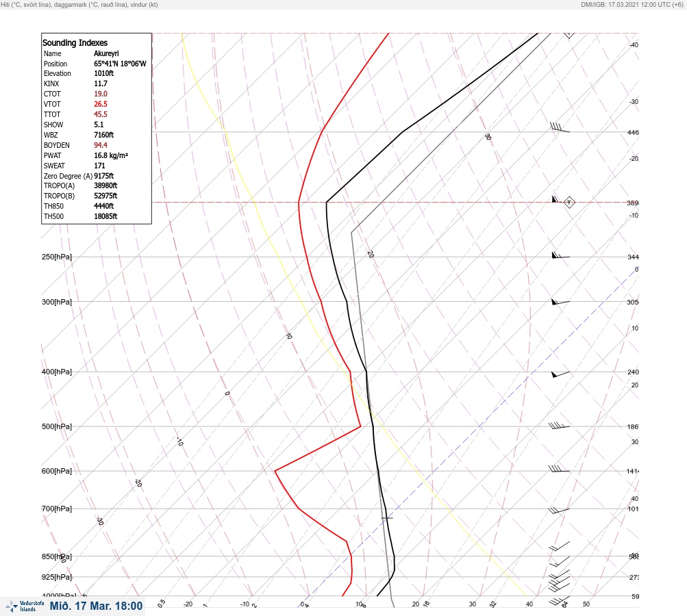Click the 600[hPa] pressure label
This screenshot has width=687, height=616.
(57, 471)
